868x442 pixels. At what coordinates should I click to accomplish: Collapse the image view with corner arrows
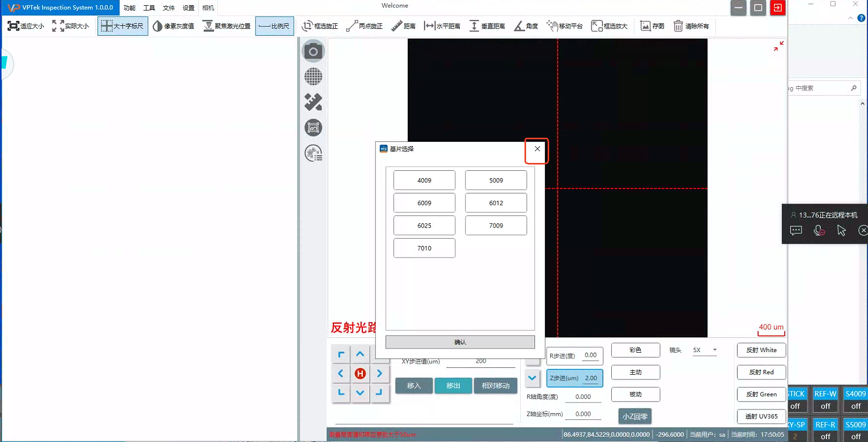(779, 46)
